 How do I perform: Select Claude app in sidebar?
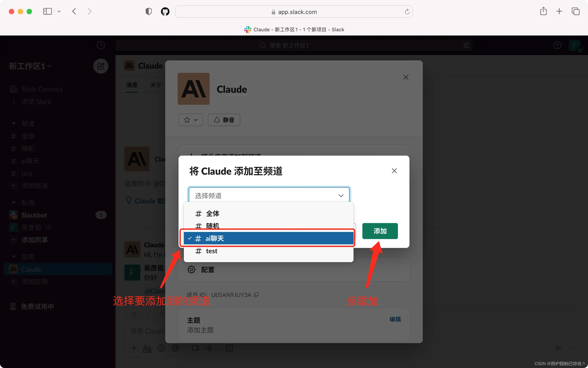coord(58,269)
